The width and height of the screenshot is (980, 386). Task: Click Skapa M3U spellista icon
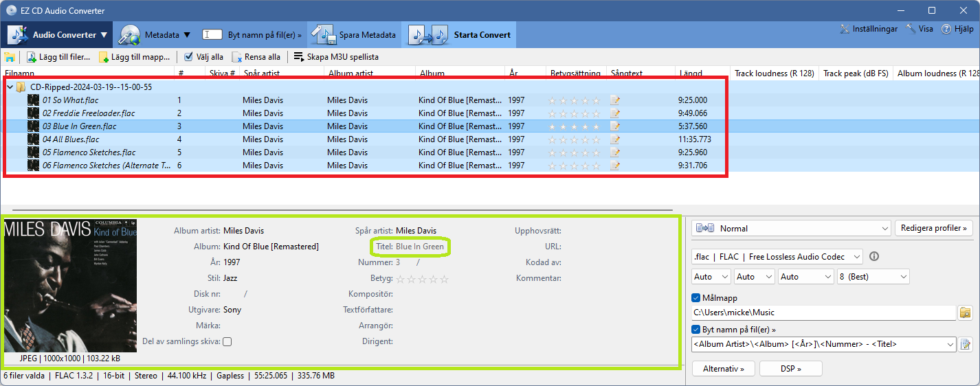[x=298, y=57]
